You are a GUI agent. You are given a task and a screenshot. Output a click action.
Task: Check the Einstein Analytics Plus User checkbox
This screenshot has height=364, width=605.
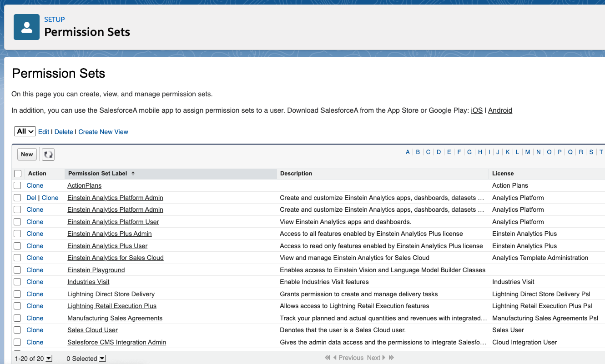tap(17, 246)
